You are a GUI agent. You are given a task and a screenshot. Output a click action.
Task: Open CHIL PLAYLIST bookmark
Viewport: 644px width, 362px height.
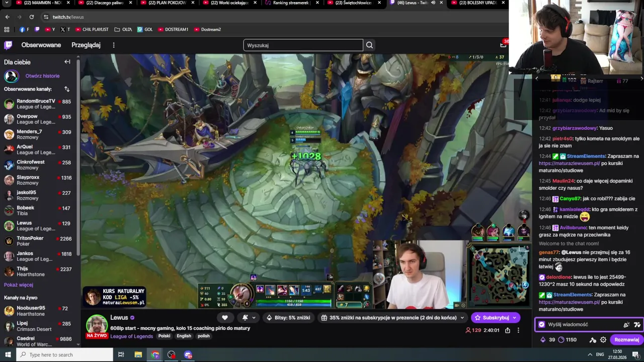92,30
